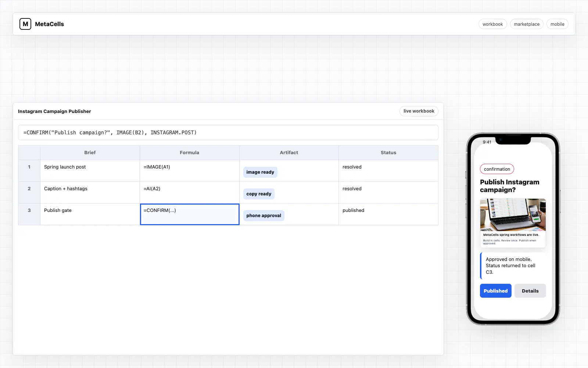Click the Spring launch post cell

click(90, 171)
